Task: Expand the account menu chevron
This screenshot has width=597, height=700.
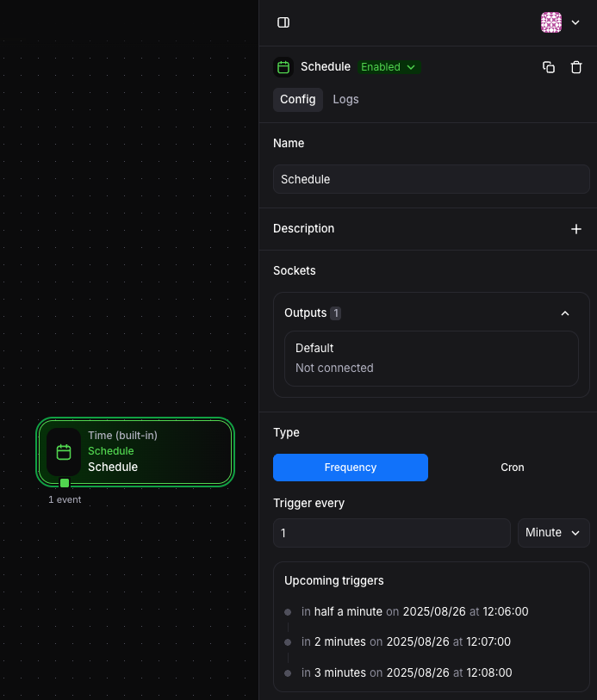Action: coord(575,22)
